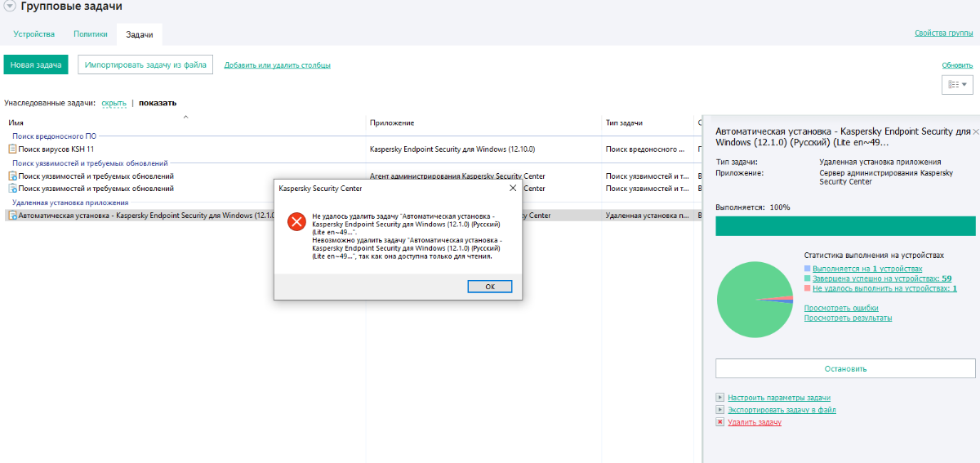The height and width of the screenshot is (463, 980).
Task: Open Настроить параметры задачи link
Action: click(x=779, y=398)
